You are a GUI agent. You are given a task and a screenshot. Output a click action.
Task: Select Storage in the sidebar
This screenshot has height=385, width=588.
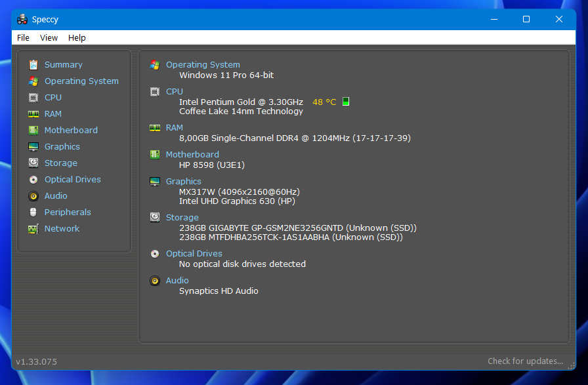[x=61, y=163]
